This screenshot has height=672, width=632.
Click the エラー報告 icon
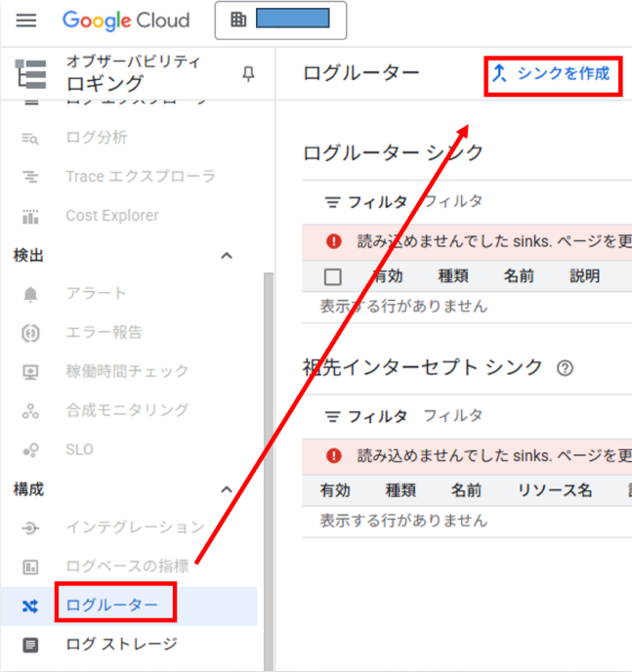tap(30, 333)
